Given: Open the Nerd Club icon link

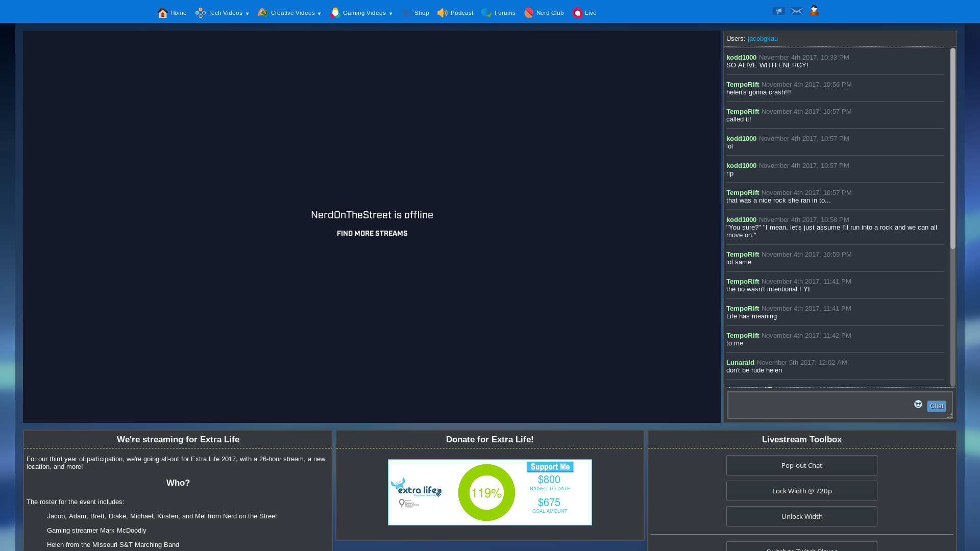Looking at the screenshot, I should [529, 13].
